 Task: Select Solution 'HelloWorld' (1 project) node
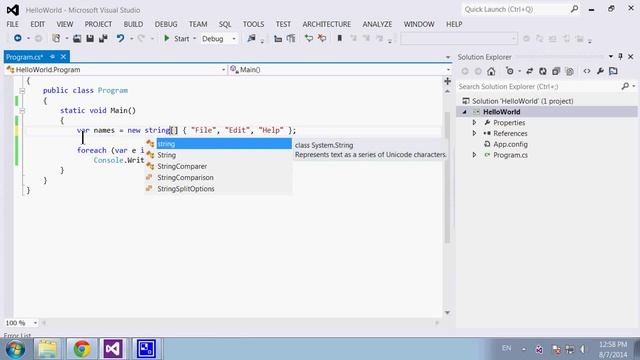pyautogui.click(x=522, y=101)
